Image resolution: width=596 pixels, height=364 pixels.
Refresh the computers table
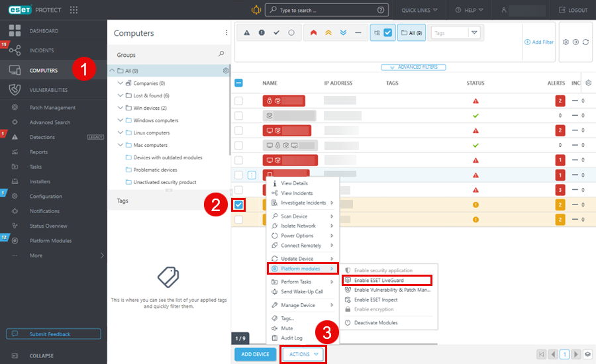coord(586,42)
